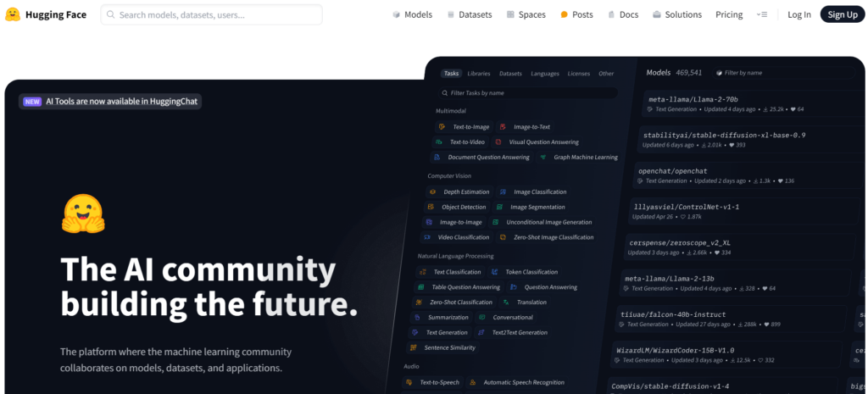Click the Hugging Face emoji logo in header

13,15
